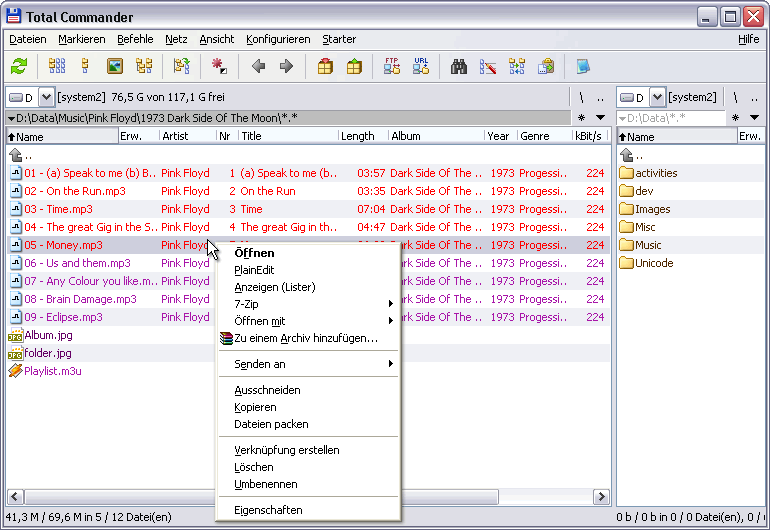The height and width of the screenshot is (530, 770).
Task: Click the back arrow toolbar icon
Action: pos(258,67)
